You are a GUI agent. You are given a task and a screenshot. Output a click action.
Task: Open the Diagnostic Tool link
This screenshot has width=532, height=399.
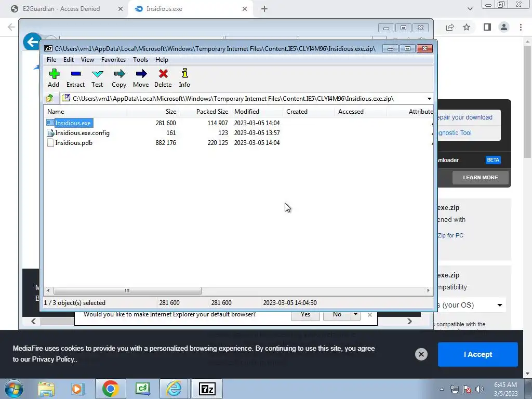pyautogui.click(x=454, y=133)
